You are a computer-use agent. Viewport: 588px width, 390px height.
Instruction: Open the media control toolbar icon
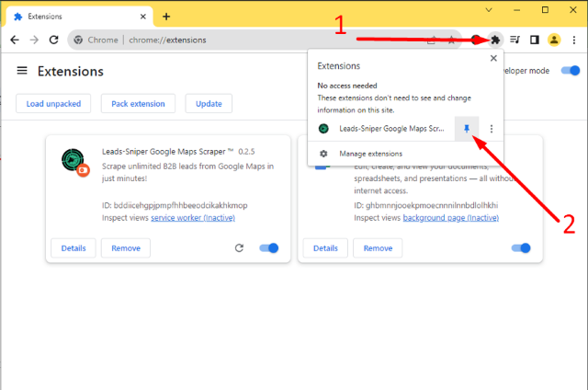(x=515, y=40)
